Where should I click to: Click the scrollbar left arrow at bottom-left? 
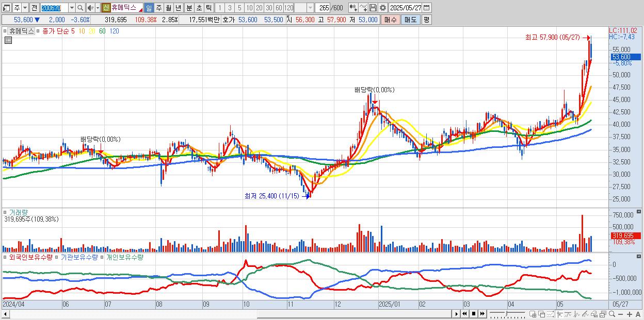(x=5, y=314)
